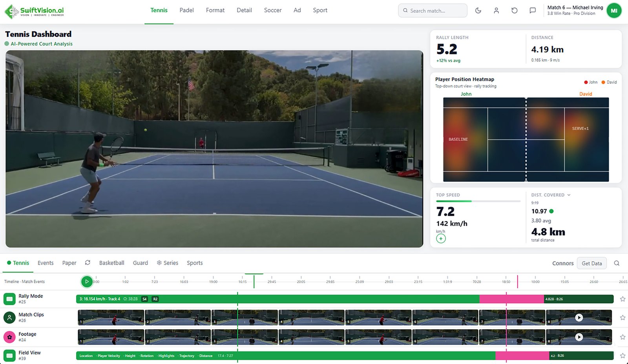This screenshot has height=364, width=628.
Task: Switch to the Padel tab
Action: (x=186, y=10)
